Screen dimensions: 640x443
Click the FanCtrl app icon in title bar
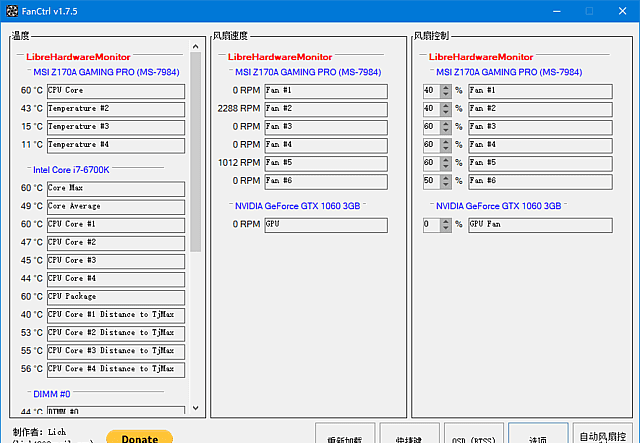[12, 11]
